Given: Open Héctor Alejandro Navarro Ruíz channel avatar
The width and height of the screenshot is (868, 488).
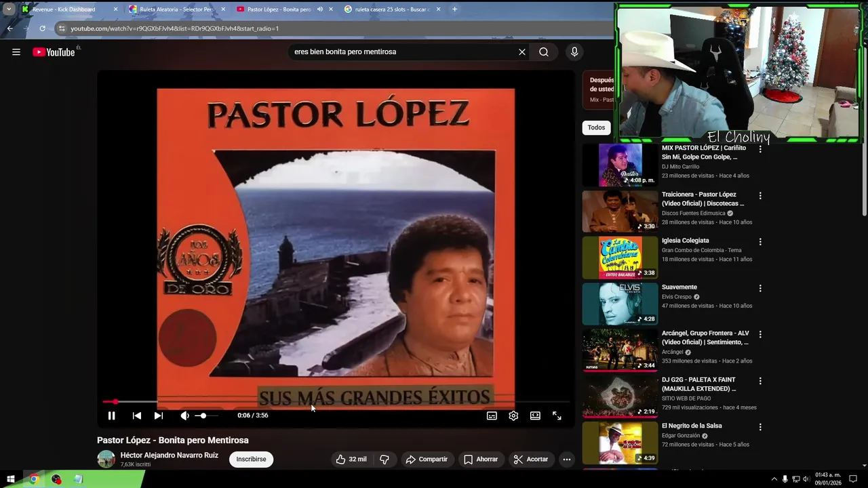Looking at the screenshot, I should click(106, 459).
